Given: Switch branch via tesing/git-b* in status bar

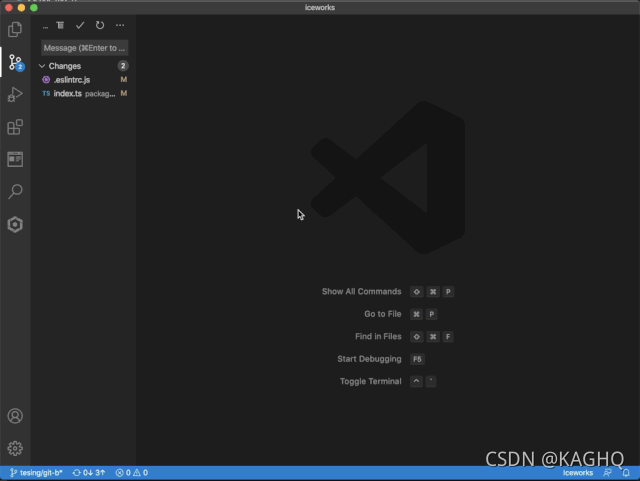Looking at the screenshot, I should click(36, 473).
